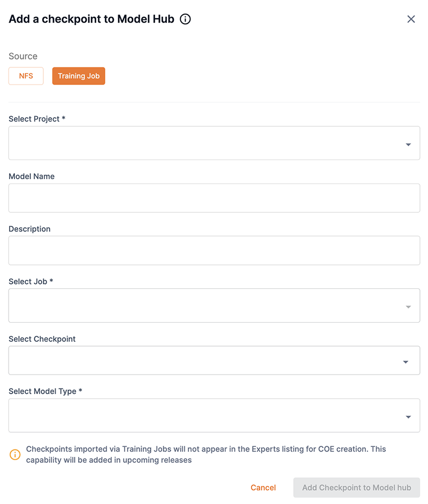Click the info icon beside the dialog title
428x504 pixels.
pos(185,19)
